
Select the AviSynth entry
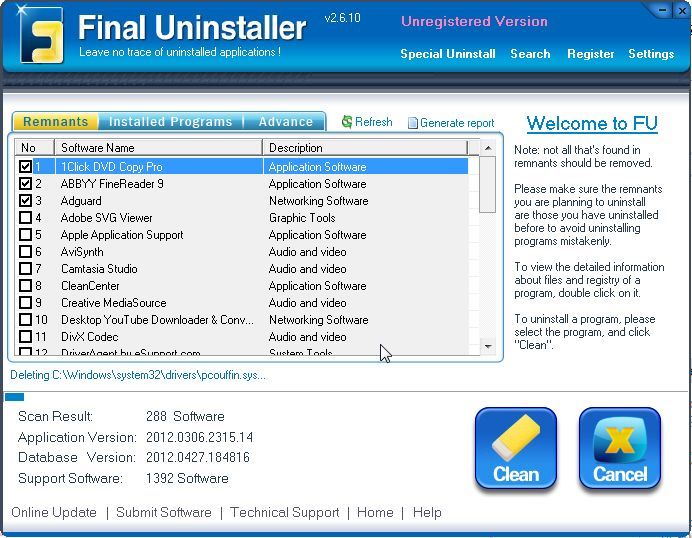pyautogui.click(x=241, y=252)
